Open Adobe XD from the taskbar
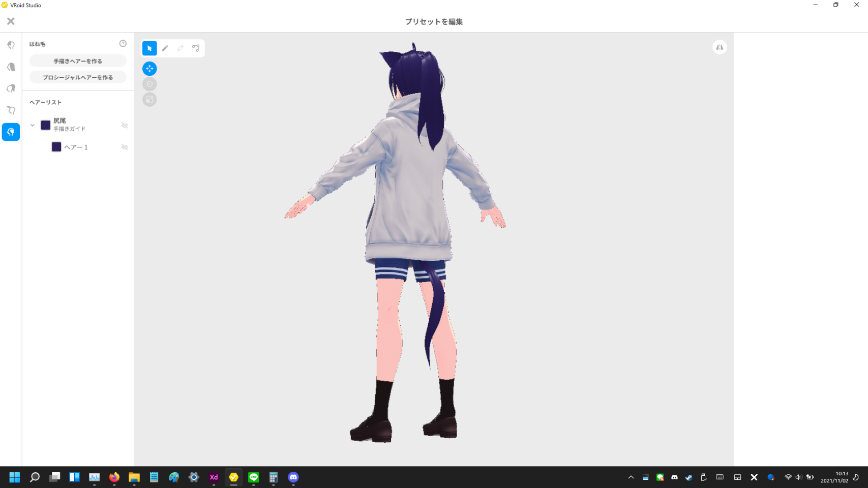This screenshot has height=488, width=868. coord(214,477)
